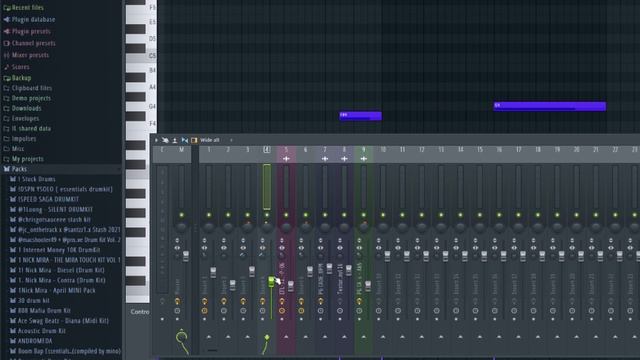Open the 'Wide all' mixer layout dropdown

210,140
